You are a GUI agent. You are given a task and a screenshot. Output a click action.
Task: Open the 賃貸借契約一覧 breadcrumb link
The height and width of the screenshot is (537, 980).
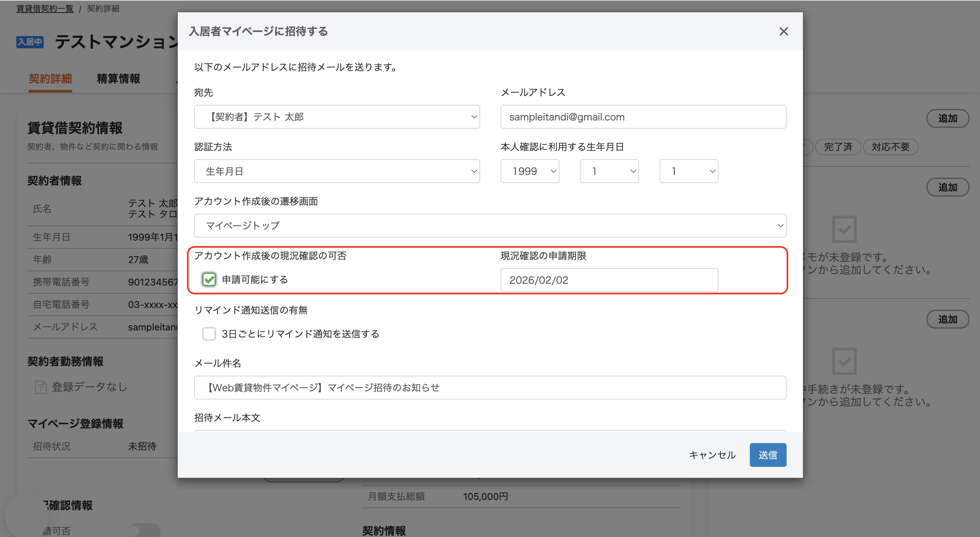pyautogui.click(x=45, y=9)
